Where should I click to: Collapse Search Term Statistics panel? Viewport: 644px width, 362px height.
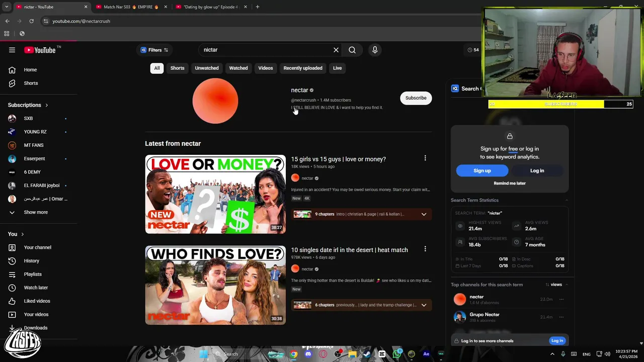[x=567, y=200]
